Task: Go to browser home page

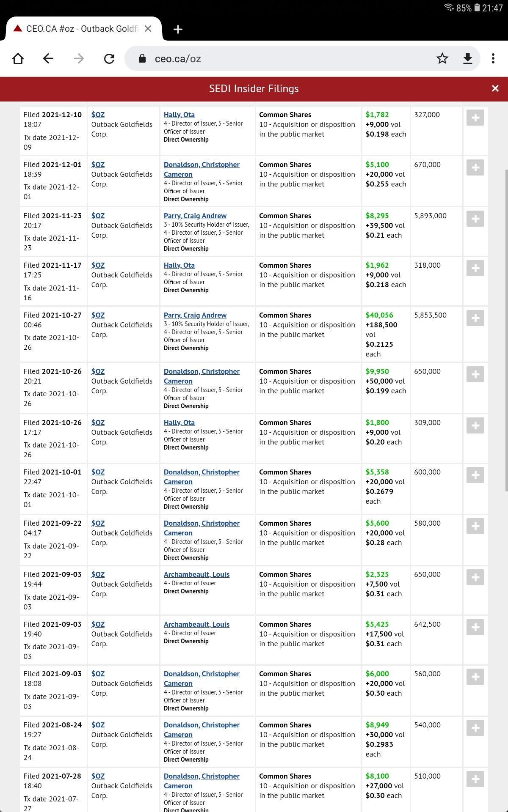Action: tap(18, 58)
